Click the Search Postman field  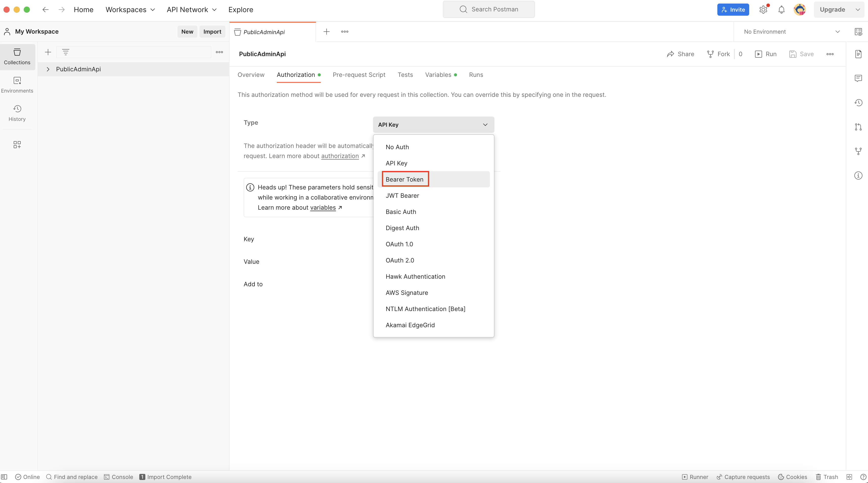pyautogui.click(x=489, y=9)
